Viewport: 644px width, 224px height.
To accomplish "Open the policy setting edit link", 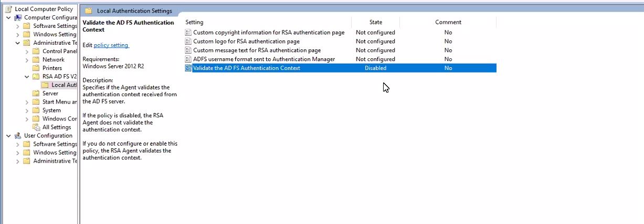I will click(111, 45).
